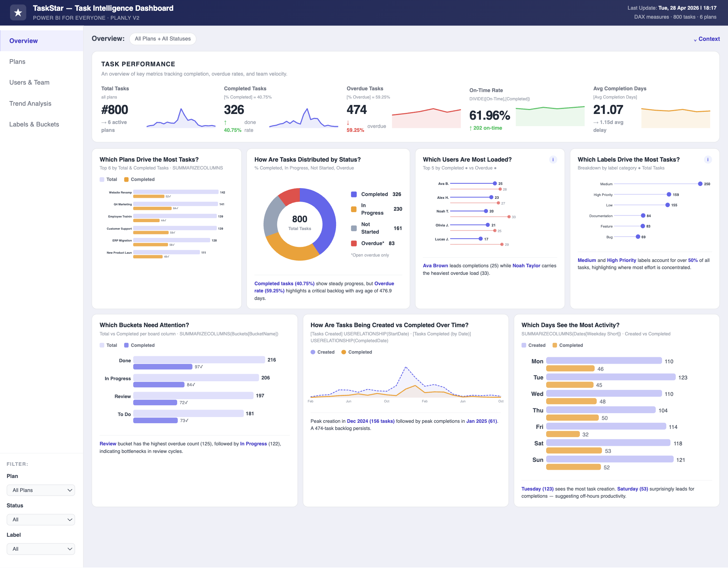
Task: Click Overdue swatch in donut legend
Action: (x=354, y=243)
